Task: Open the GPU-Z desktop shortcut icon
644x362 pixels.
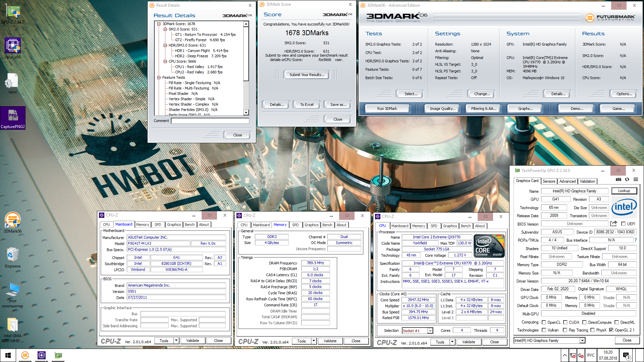Action: (13, 13)
